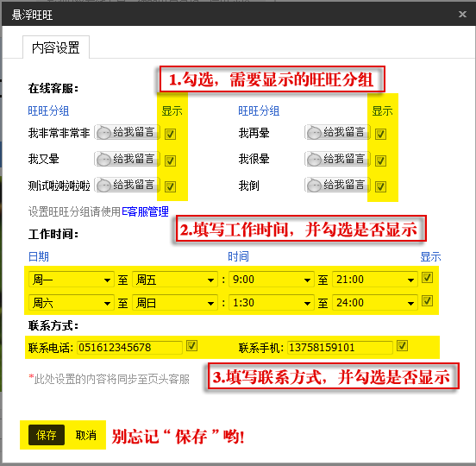Viewport: 476px width, 466px height.
Task: Click the 取消 button
Action: 86,435
